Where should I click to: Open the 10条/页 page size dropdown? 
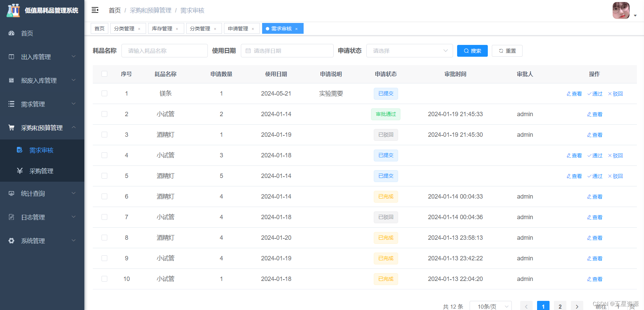[491, 306]
